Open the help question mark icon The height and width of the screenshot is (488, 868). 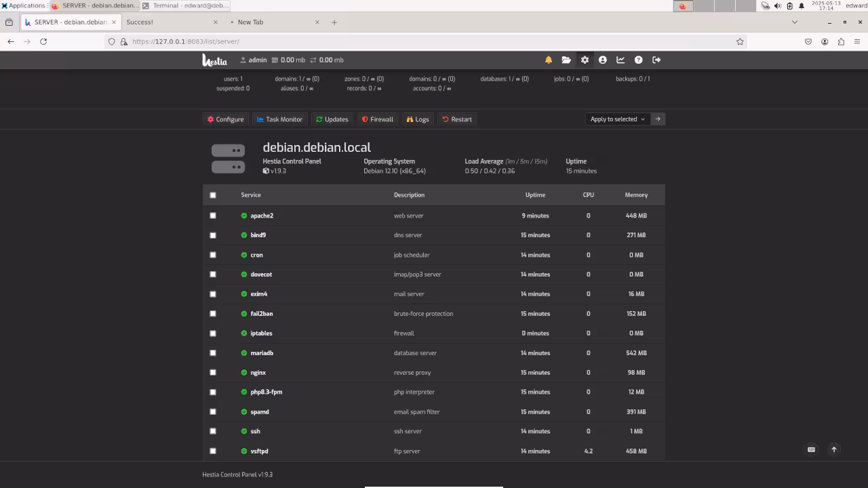[x=638, y=60]
